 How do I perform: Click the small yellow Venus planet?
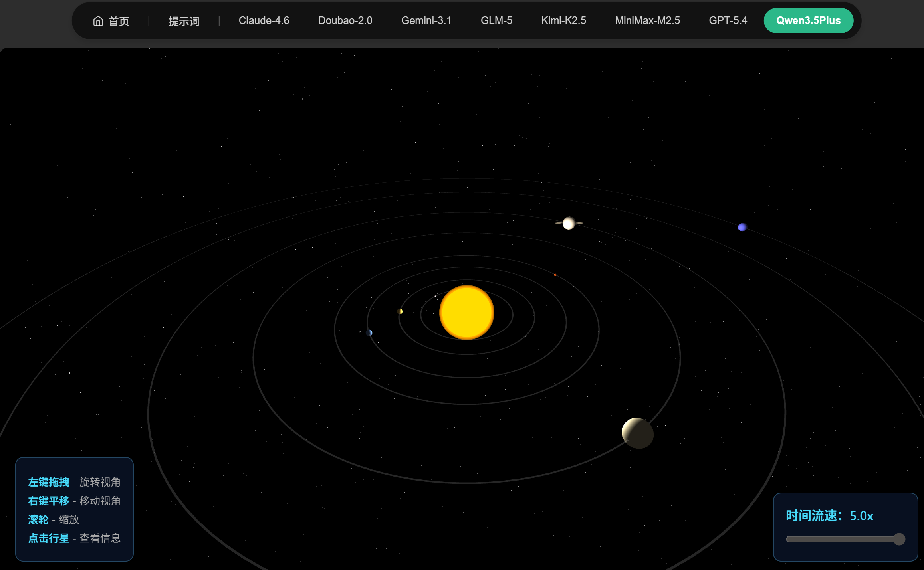tap(400, 311)
